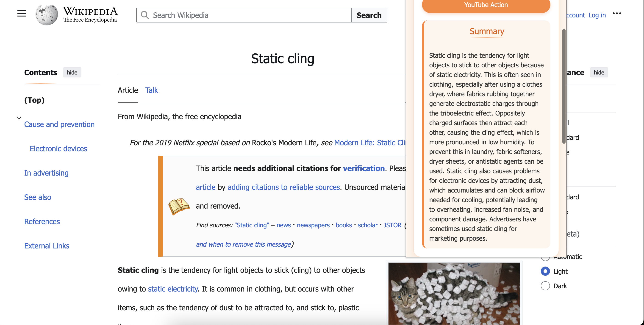
Task: Hide the Contents sidebar
Action: pos(72,72)
